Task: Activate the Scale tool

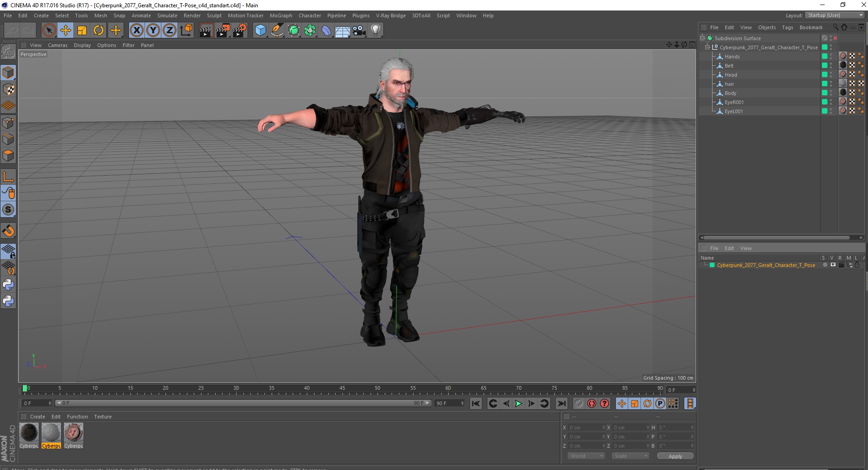Action: [82, 31]
